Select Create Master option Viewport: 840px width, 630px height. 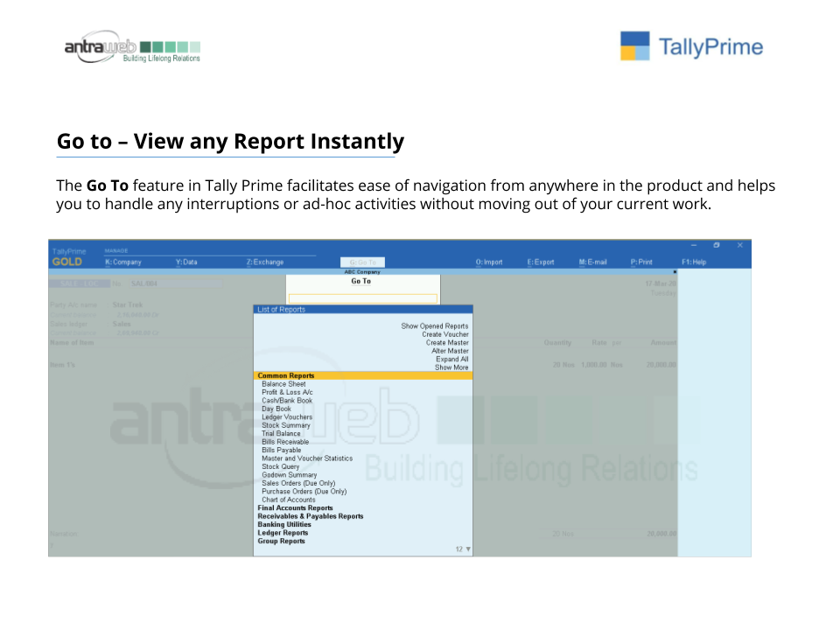click(447, 342)
